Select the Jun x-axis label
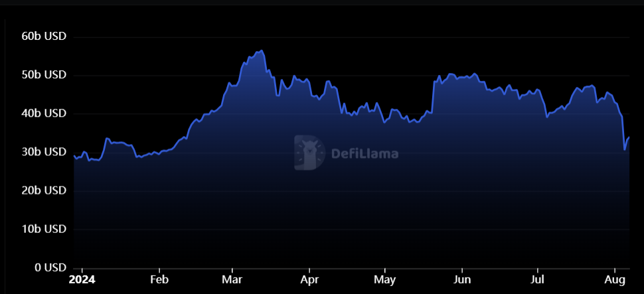The image size is (644, 294). pos(462,279)
